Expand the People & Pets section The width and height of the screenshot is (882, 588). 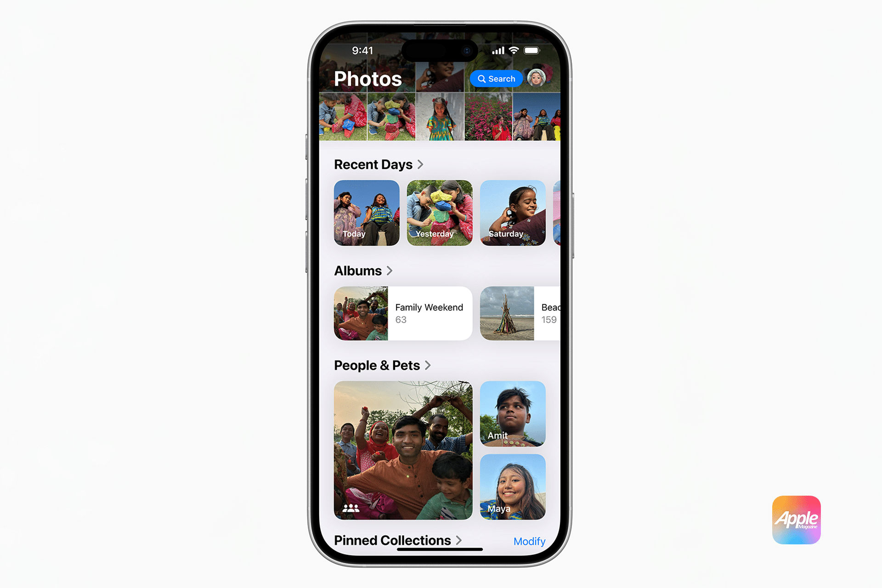tap(382, 365)
